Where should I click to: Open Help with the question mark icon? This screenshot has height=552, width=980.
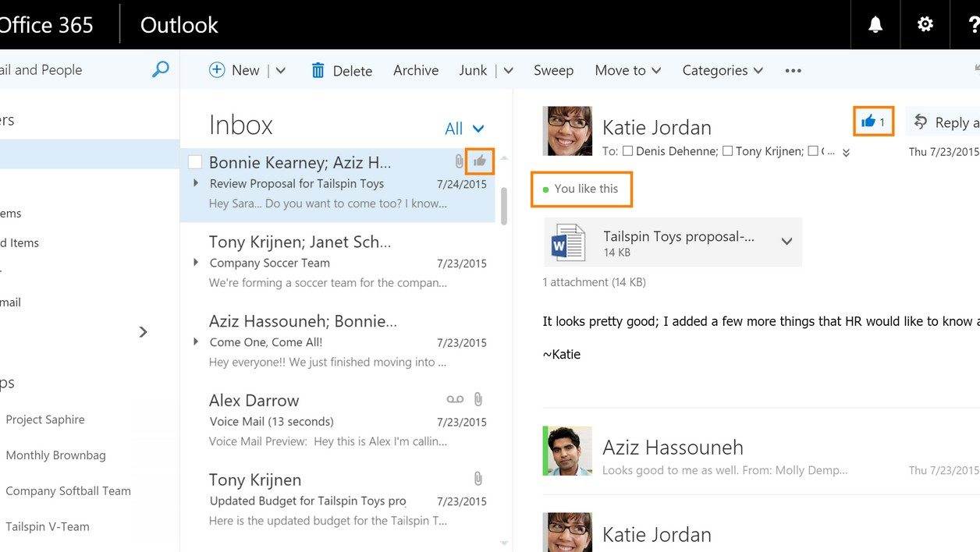(974, 25)
